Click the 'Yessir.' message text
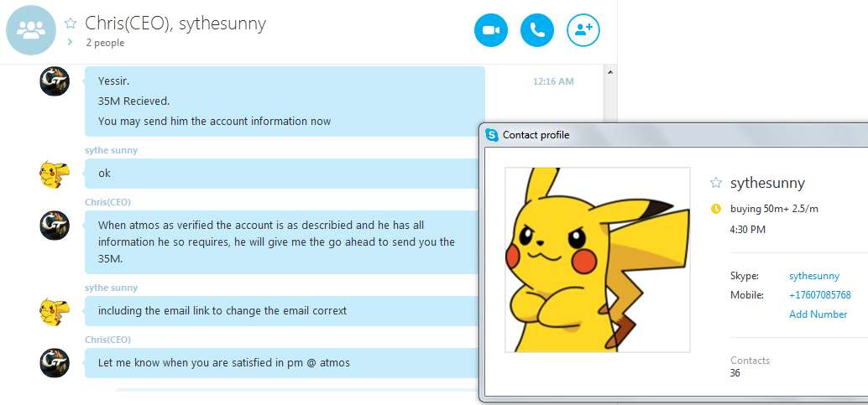The width and height of the screenshot is (868, 405). 115,80
